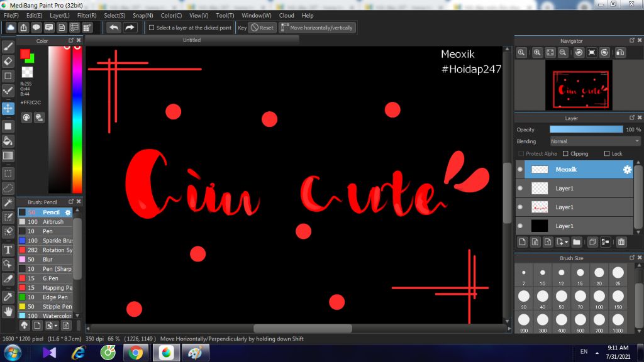Hide the Layer1 with red text thumbnail
The width and height of the screenshot is (644, 362).
pos(520,207)
